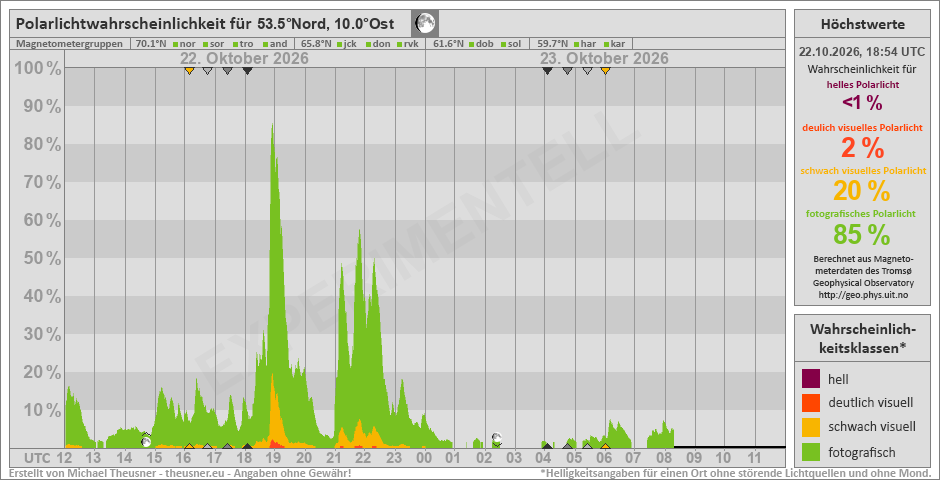This screenshot has height=480, width=940.
Task: Click the orange sunrise triangle on the 100% line near 06 UTC
Action: click(605, 71)
